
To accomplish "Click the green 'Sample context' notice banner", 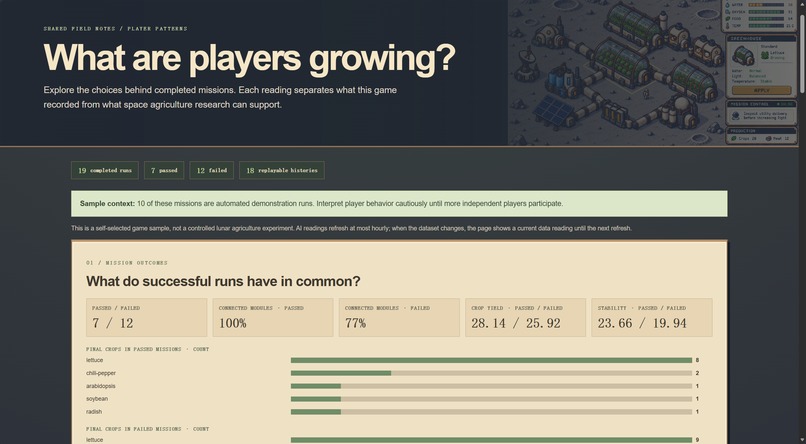I will tap(399, 204).
